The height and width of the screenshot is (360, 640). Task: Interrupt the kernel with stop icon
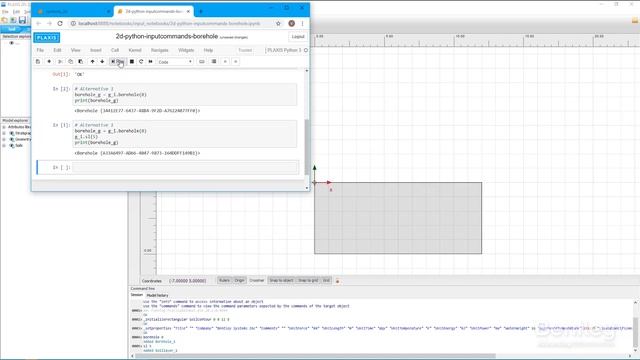[x=132, y=62]
